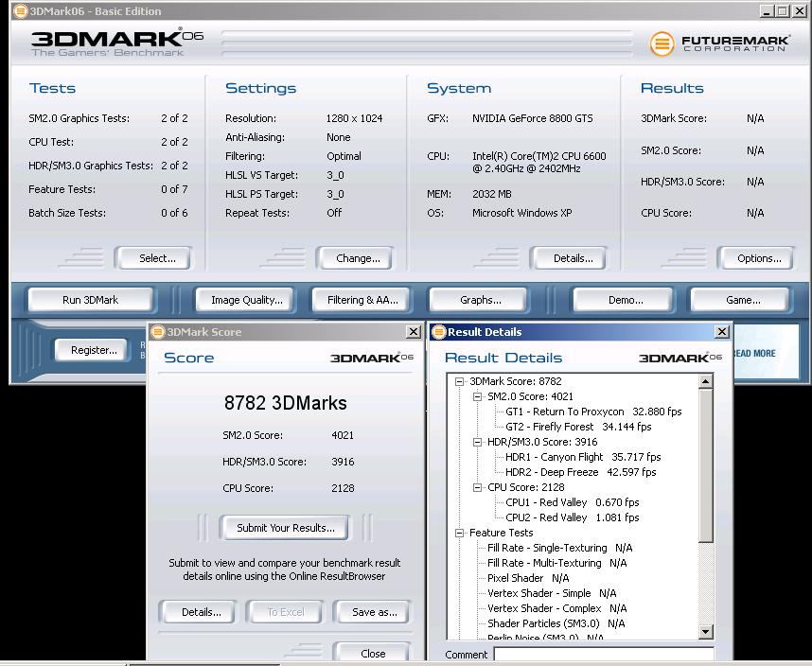Select GT2 - Firefly Forest row

coord(578,427)
